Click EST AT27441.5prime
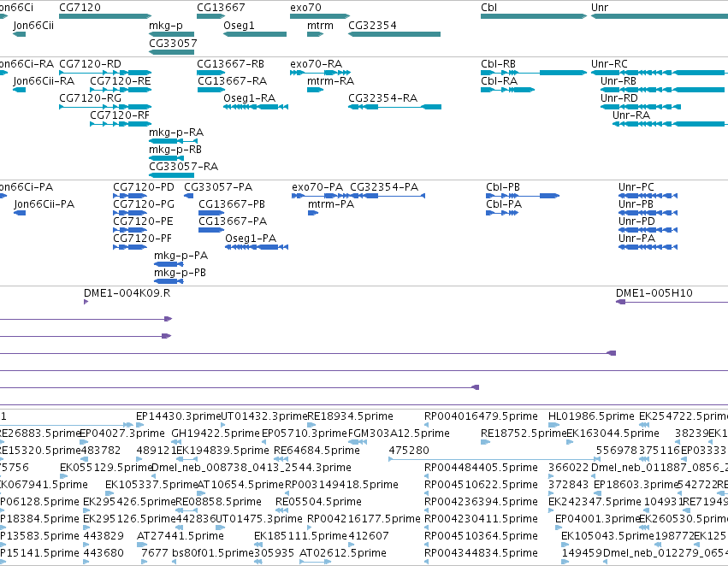This screenshot has width=728, height=566. point(181,536)
